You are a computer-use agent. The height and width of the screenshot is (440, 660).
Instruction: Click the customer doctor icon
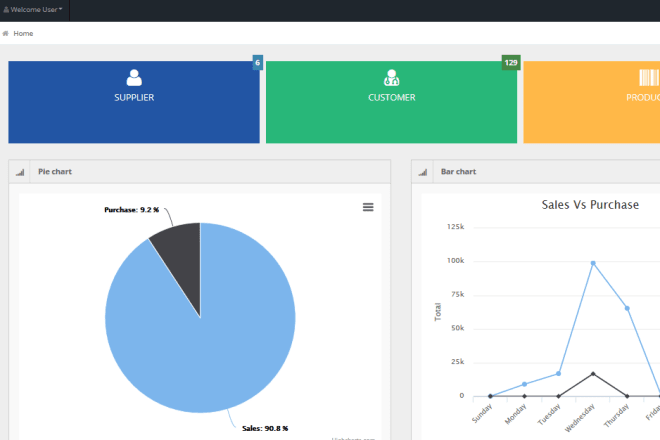391,77
